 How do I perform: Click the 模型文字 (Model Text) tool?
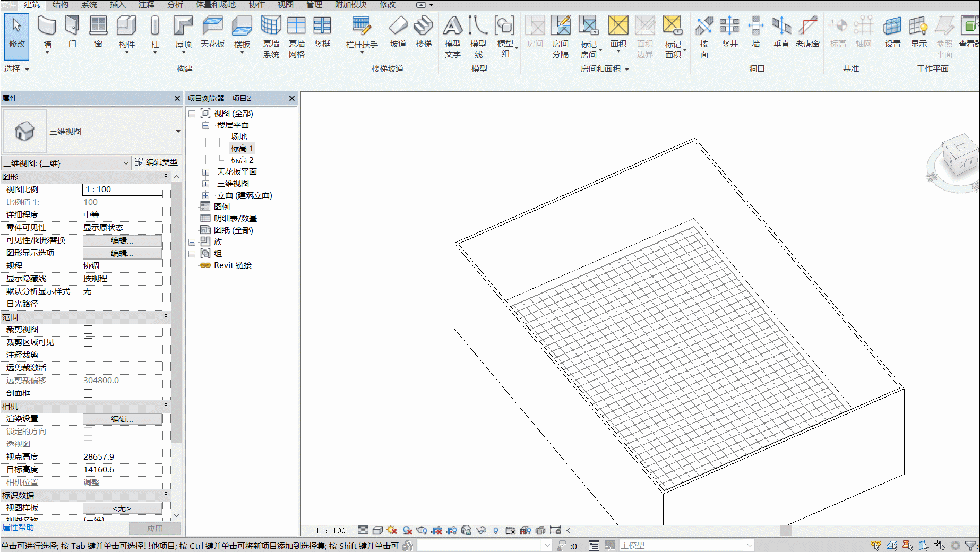[x=453, y=36]
